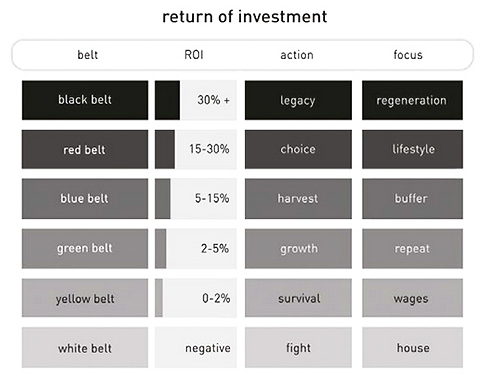This screenshot has height=379, width=485.
Task: Select the wages focus box
Action: coord(412,298)
